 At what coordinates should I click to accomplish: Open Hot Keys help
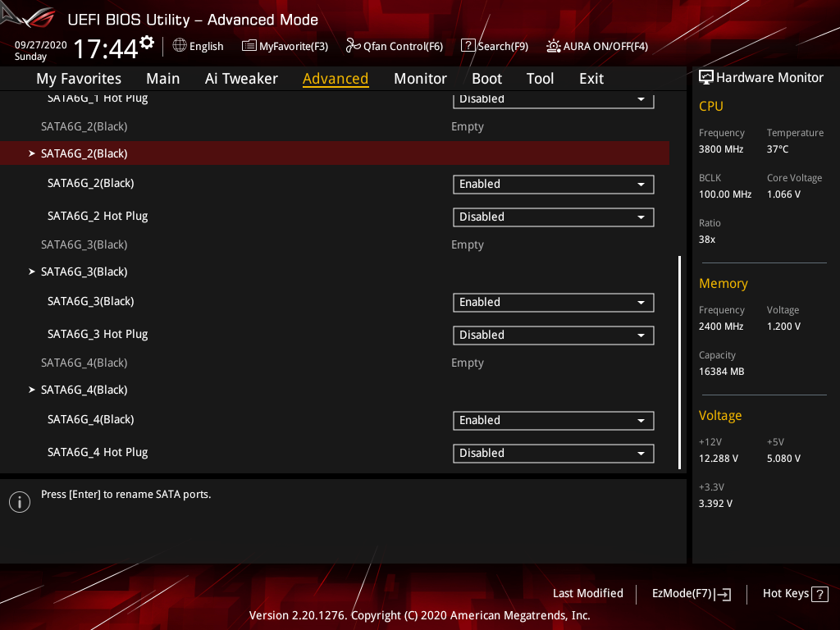(x=795, y=594)
